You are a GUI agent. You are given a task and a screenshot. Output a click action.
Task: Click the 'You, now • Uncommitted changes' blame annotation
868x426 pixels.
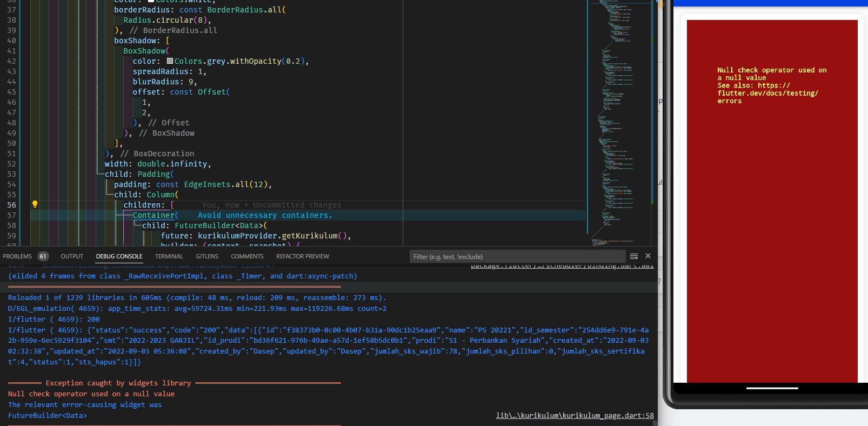[x=271, y=205]
